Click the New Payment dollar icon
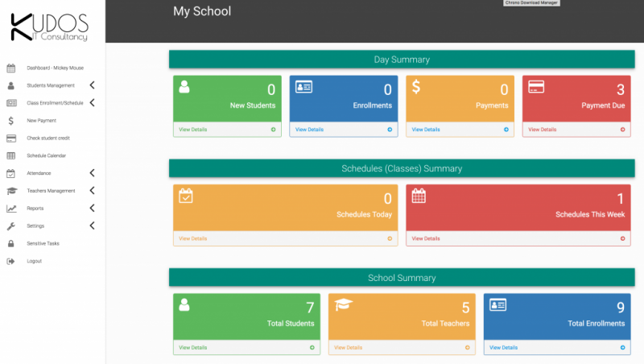The height and width of the screenshot is (364, 644). coord(11,120)
